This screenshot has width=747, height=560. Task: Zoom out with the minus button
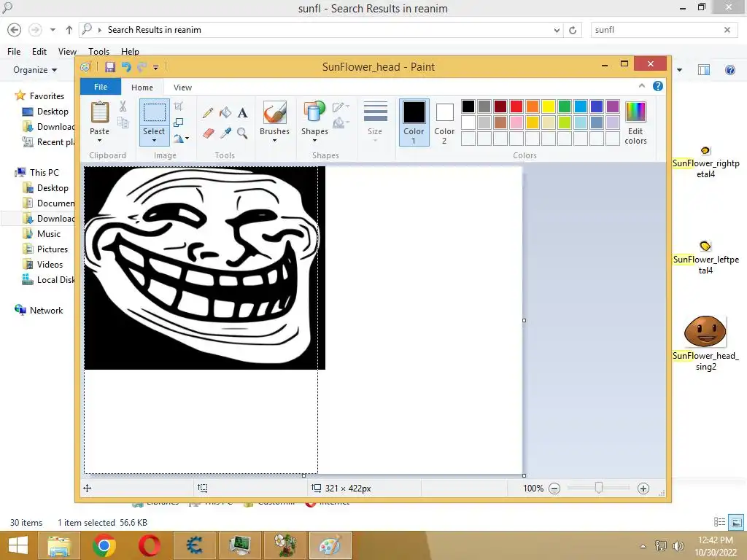(x=554, y=488)
